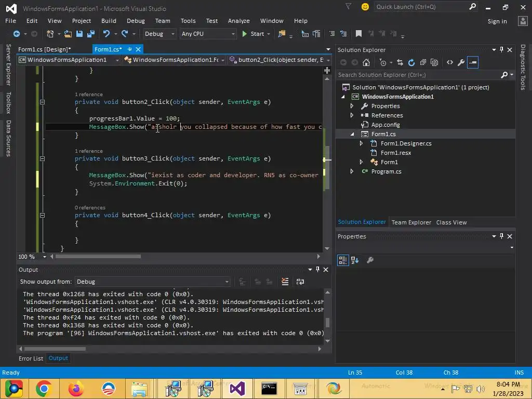Viewport: 532px width, 399px height.
Task: Click the Undo arrow icon
Action: click(107, 34)
